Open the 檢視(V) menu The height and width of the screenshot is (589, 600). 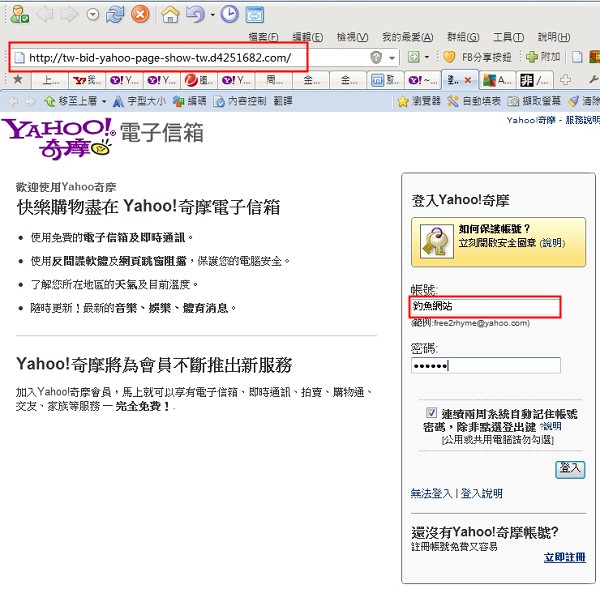click(352, 37)
